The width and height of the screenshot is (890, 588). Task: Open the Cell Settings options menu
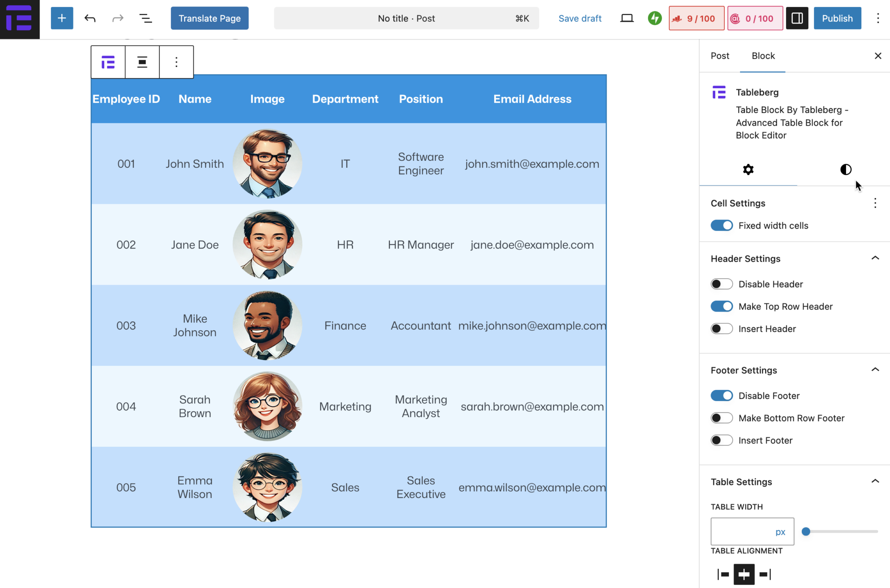pos(874,203)
